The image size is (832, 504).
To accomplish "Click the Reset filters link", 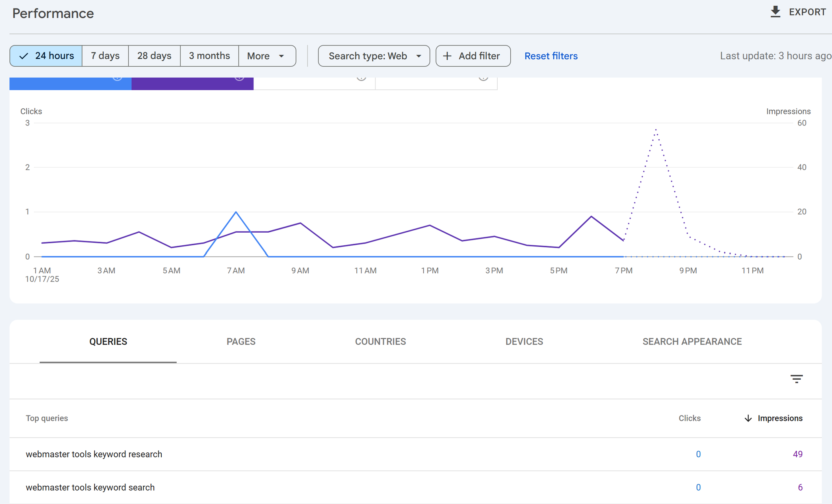I will 551,56.
